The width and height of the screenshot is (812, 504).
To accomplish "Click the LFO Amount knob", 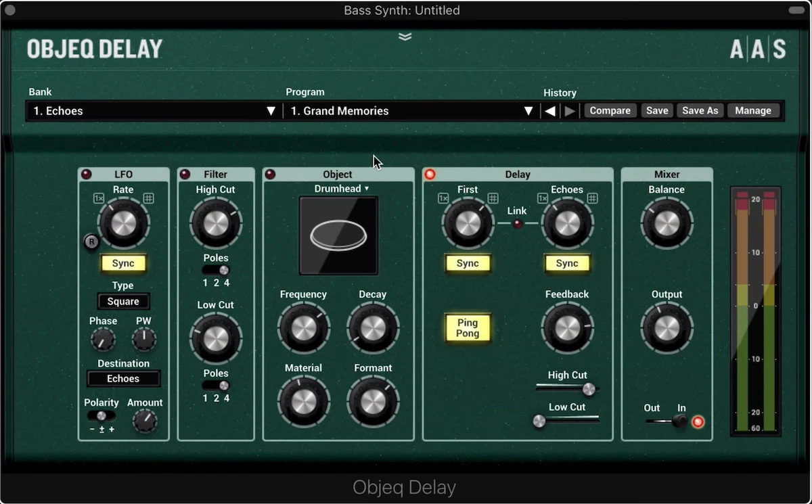I will (x=144, y=421).
